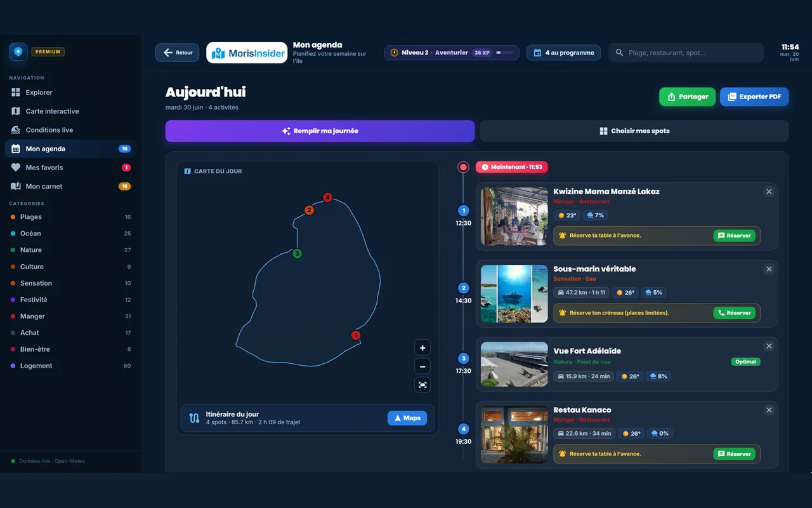Screen dimensions: 812x508
Task: Click the Partager button
Action: 688,97
